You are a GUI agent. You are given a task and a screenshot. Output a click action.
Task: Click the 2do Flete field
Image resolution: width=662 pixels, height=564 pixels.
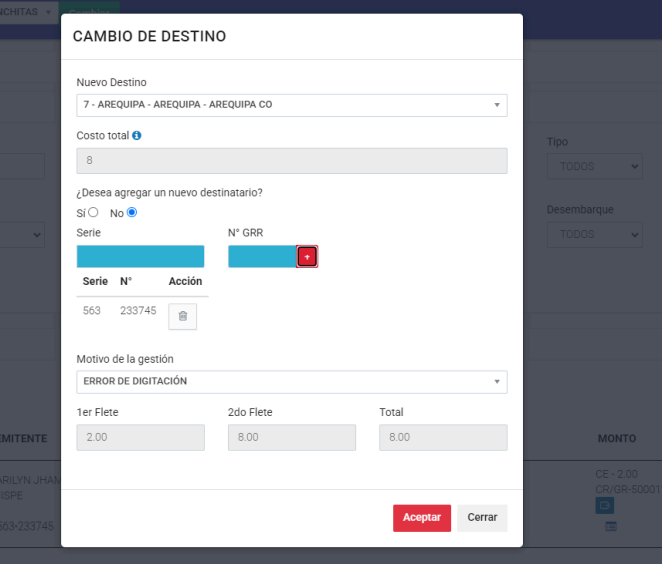click(x=291, y=438)
